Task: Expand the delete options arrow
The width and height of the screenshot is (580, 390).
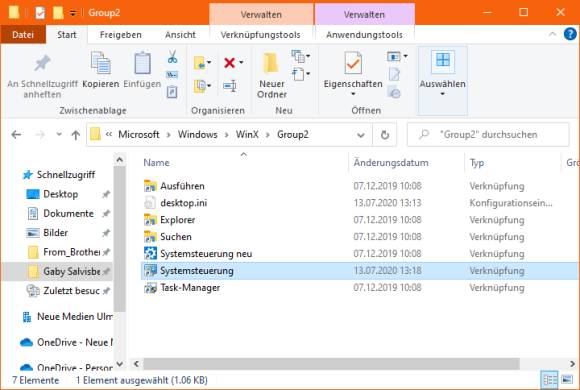Action: click(x=241, y=62)
